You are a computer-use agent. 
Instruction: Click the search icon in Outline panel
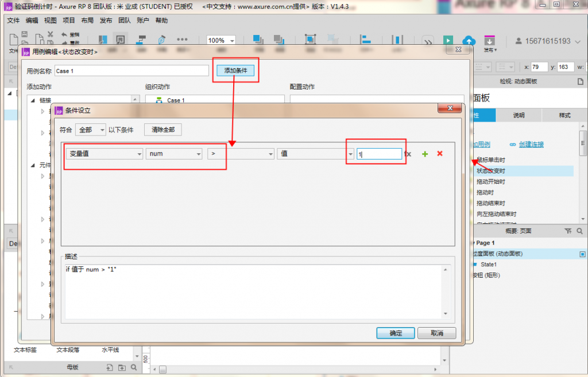[580, 231]
